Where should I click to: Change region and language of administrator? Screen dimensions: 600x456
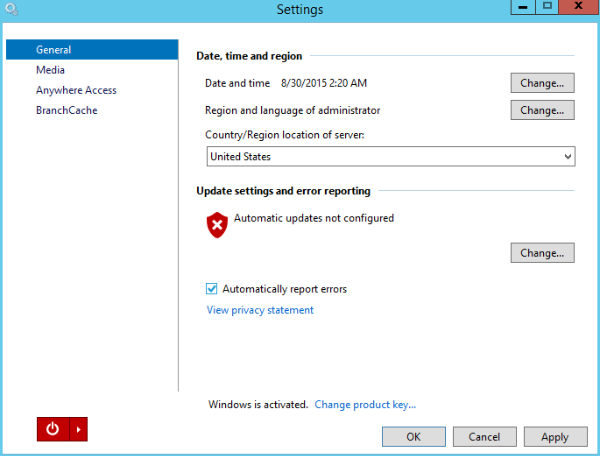pyautogui.click(x=542, y=110)
